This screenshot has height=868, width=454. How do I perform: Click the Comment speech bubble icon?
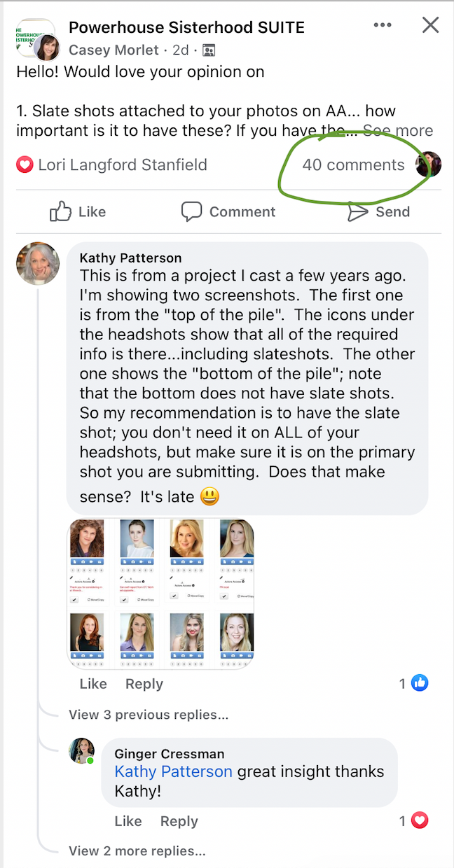pos(191,211)
